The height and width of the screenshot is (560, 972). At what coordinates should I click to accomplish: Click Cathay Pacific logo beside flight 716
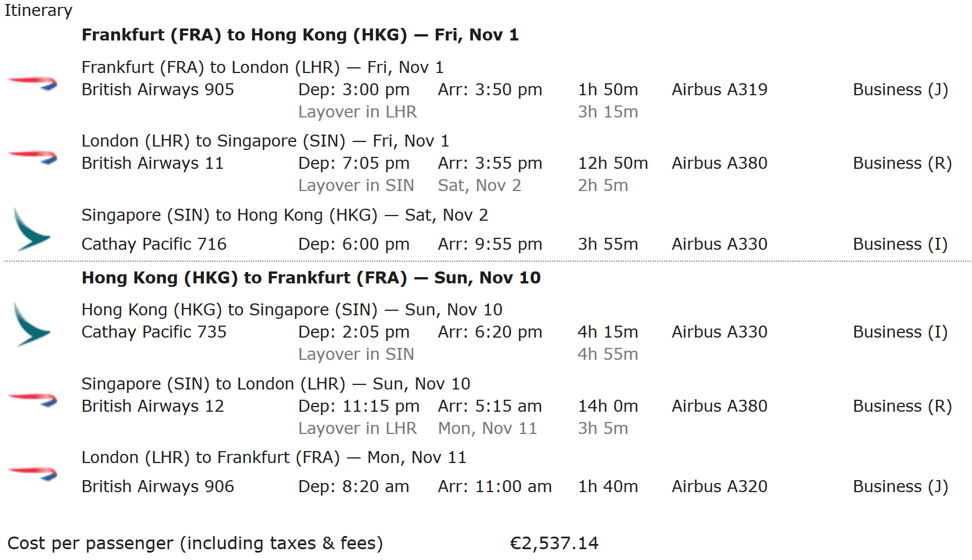coord(31,230)
